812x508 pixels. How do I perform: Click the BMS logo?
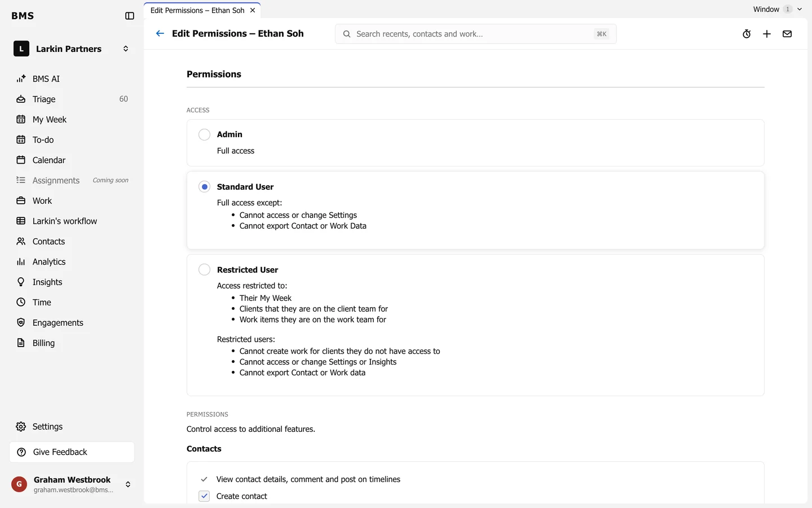click(x=23, y=16)
